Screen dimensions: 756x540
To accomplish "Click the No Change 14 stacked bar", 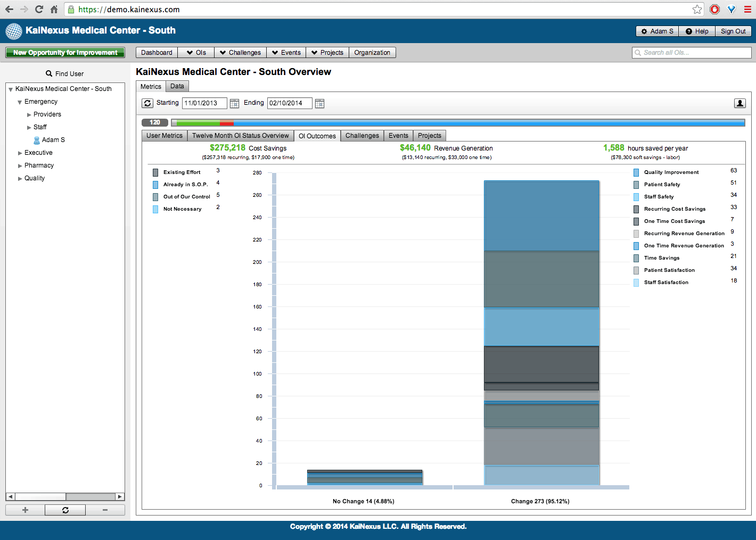I will point(365,477).
